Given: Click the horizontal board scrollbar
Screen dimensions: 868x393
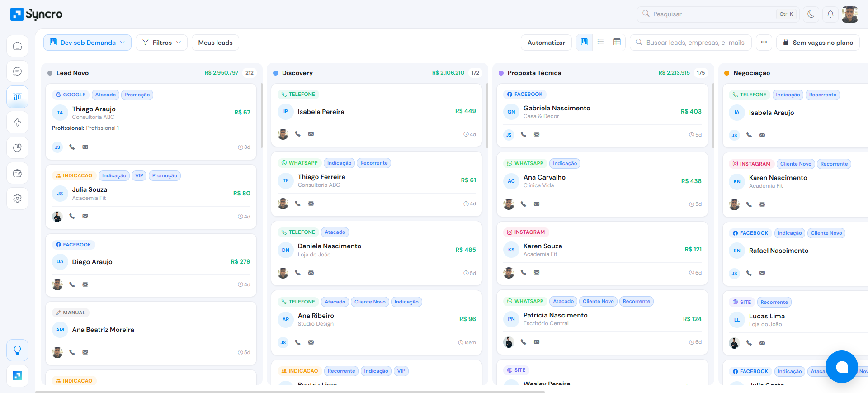Looking at the screenshot, I should (x=290, y=392).
